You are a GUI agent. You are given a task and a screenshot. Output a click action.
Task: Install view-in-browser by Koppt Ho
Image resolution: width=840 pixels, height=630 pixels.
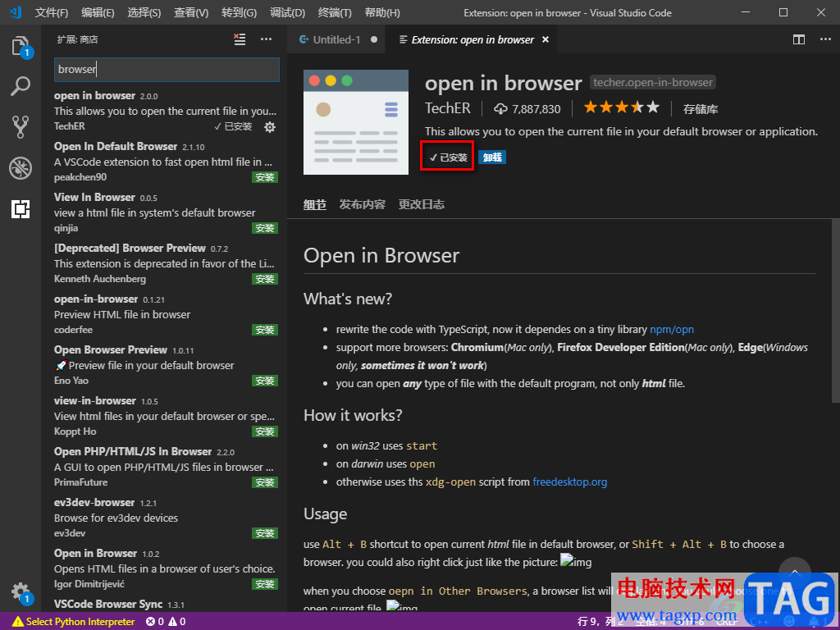265,431
